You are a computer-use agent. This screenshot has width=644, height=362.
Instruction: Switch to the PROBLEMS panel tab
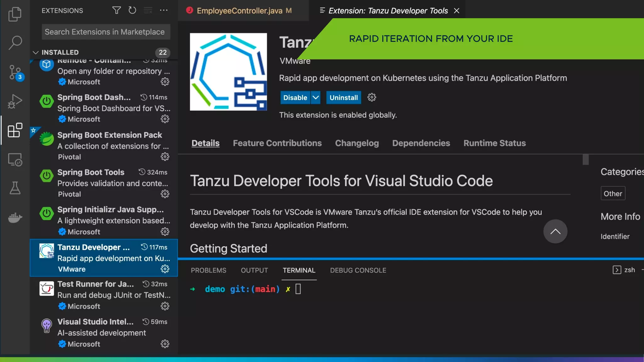click(208, 270)
